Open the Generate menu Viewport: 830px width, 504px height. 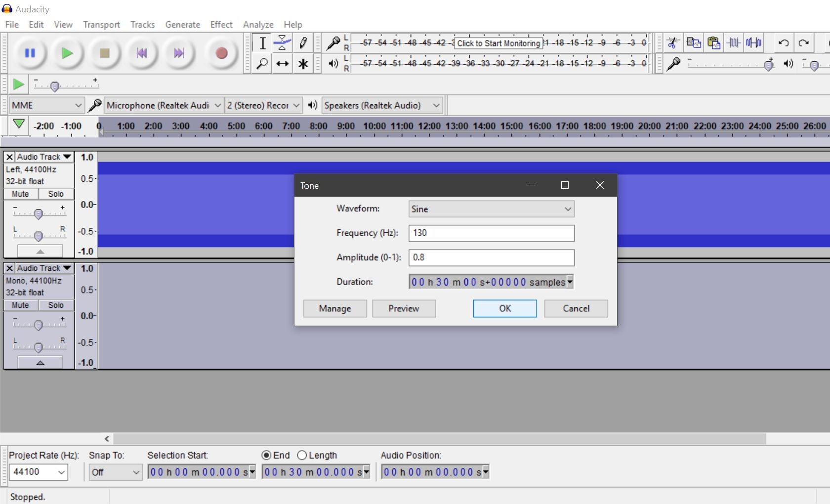182,24
